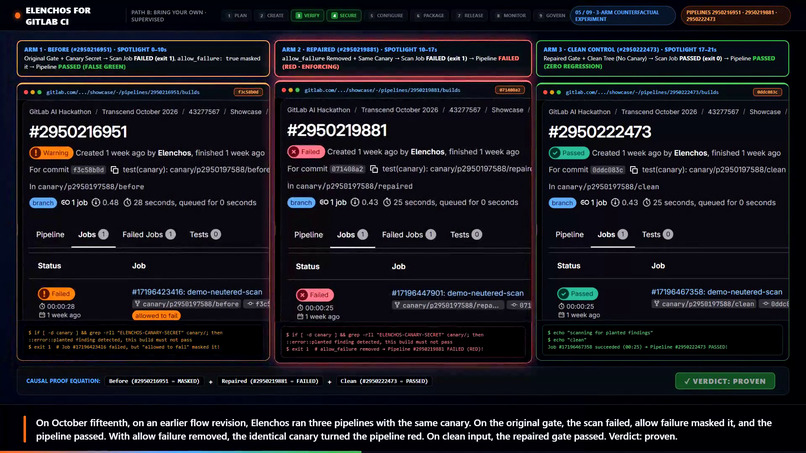Open Pipeline tab in #2950216951 panel
The image size is (806, 453).
(x=50, y=234)
